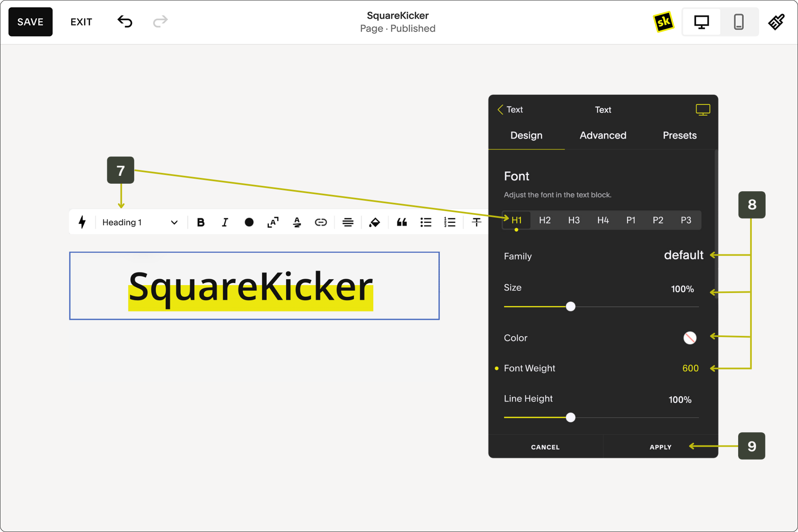The height and width of the screenshot is (532, 798).
Task: Toggle italic formatting
Action: coord(225,222)
